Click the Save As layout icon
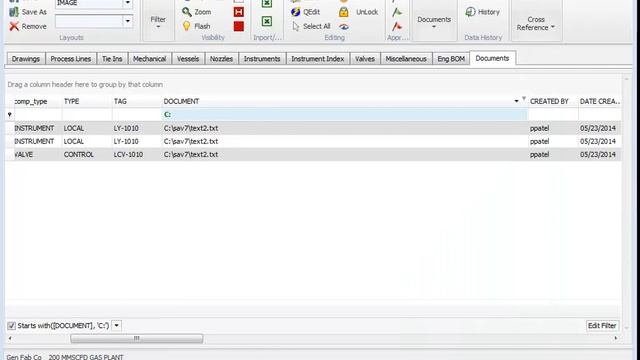 (14, 12)
